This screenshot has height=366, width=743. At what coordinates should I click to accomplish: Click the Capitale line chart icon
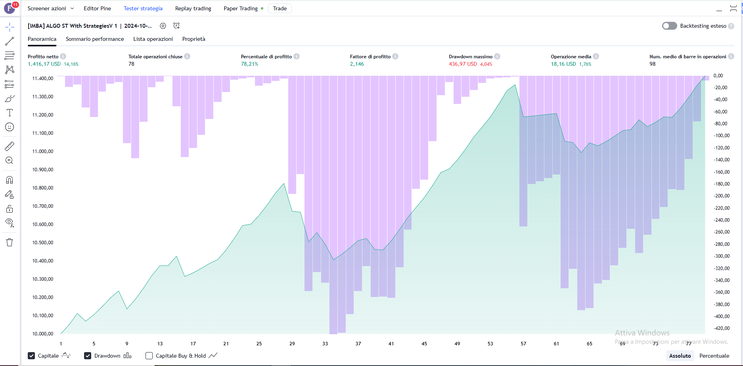pos(66,356)
